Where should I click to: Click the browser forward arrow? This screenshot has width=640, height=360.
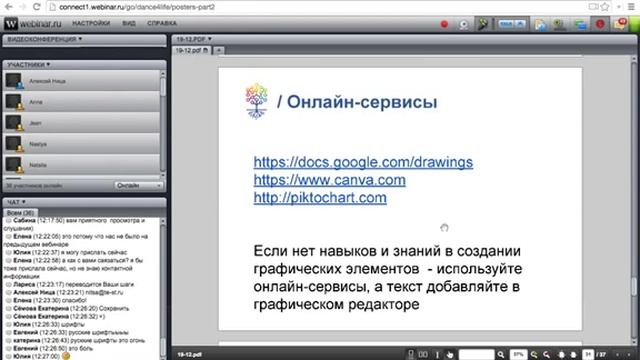(22, 7)
